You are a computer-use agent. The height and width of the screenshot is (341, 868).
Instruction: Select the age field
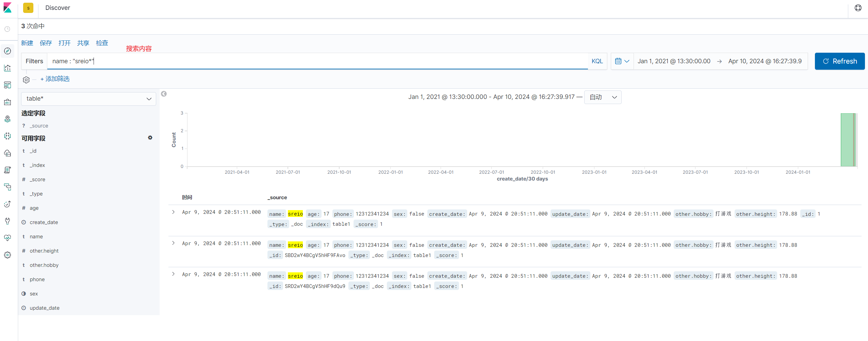[x=34, y=208]
